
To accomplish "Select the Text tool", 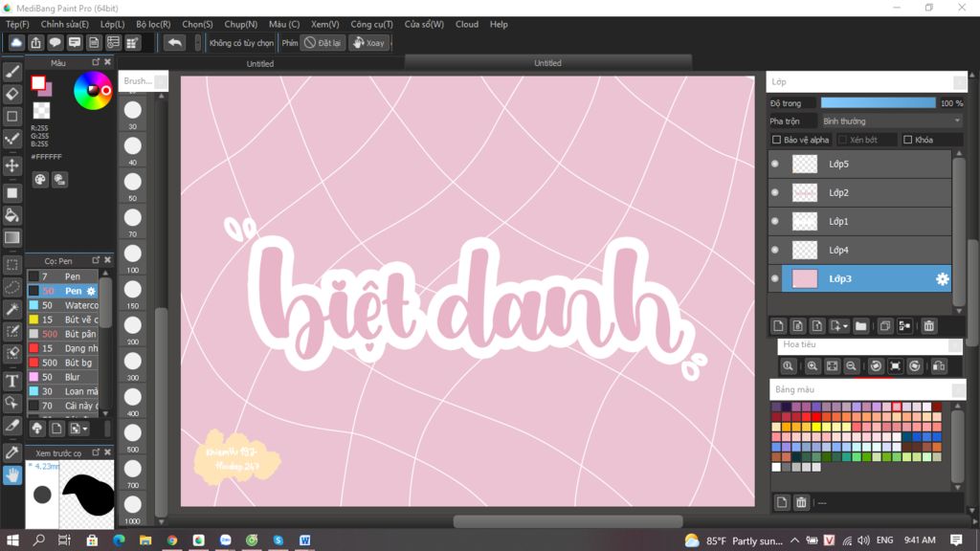I will 11,381.
